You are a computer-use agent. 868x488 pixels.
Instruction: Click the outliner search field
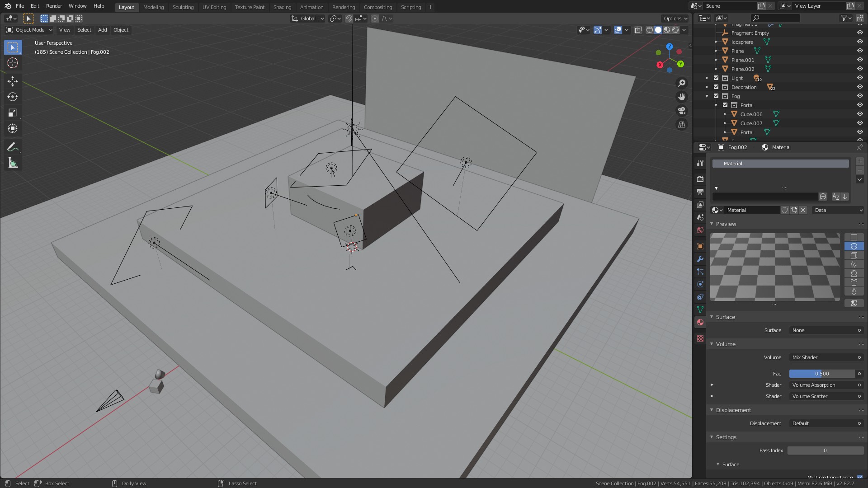tap(775, 18)
